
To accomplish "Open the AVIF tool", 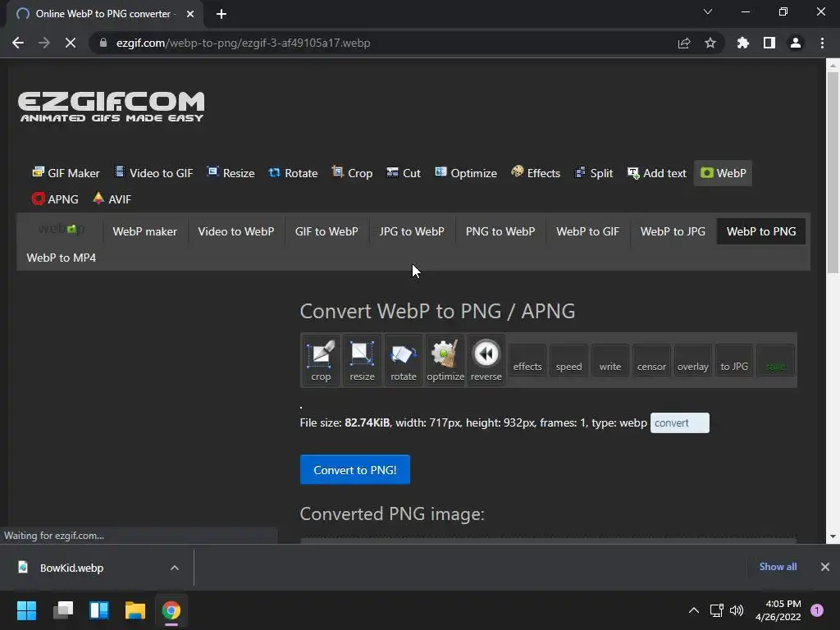I will point(112,199).
